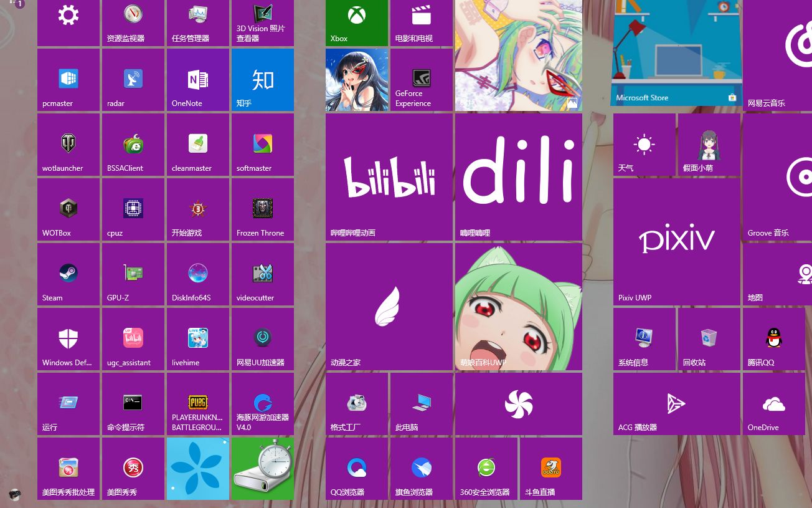Open the 萌娘百科UWP tile
Screen dimensions: 812x508
[x=519, y=307]
